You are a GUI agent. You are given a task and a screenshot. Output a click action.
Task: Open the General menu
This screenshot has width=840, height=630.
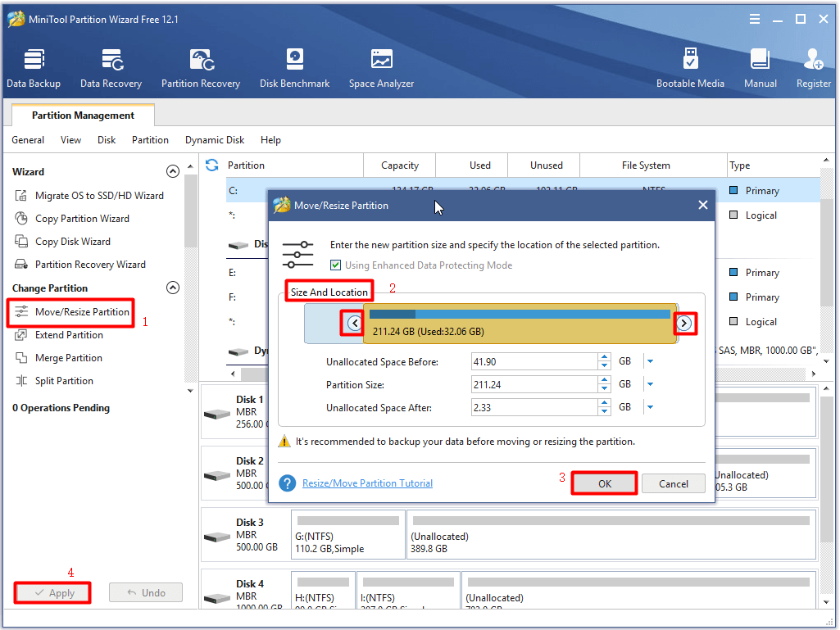[28, 140]
